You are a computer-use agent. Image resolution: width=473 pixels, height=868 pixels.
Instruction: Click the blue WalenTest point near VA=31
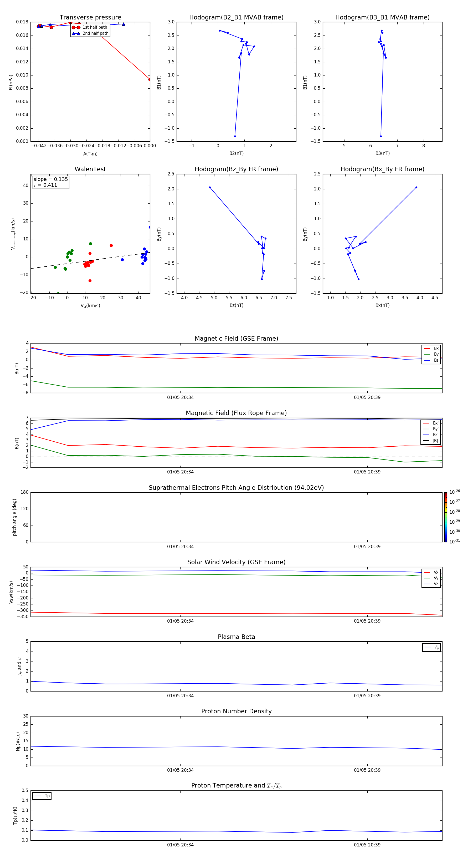pyautogui.click(x=122, y=259)
